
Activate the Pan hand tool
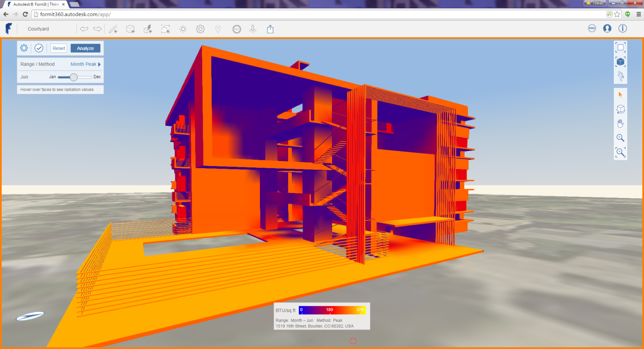click(621, 124)
